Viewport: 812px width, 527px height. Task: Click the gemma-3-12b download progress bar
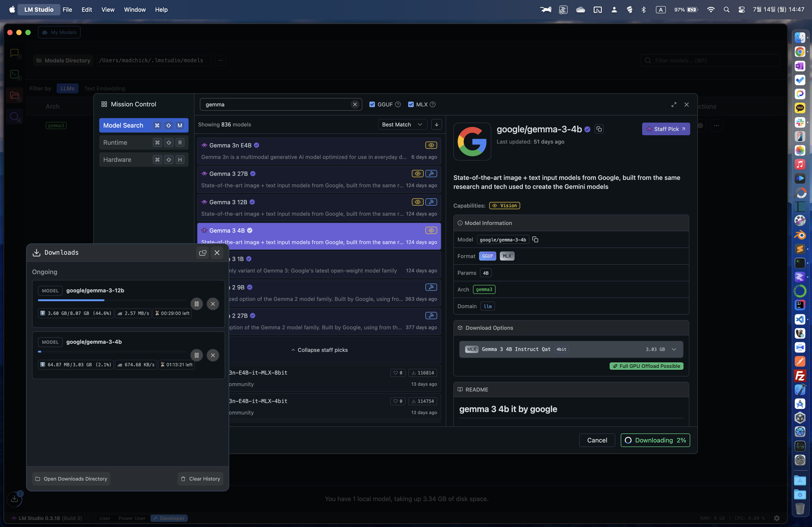pos(112,300)
